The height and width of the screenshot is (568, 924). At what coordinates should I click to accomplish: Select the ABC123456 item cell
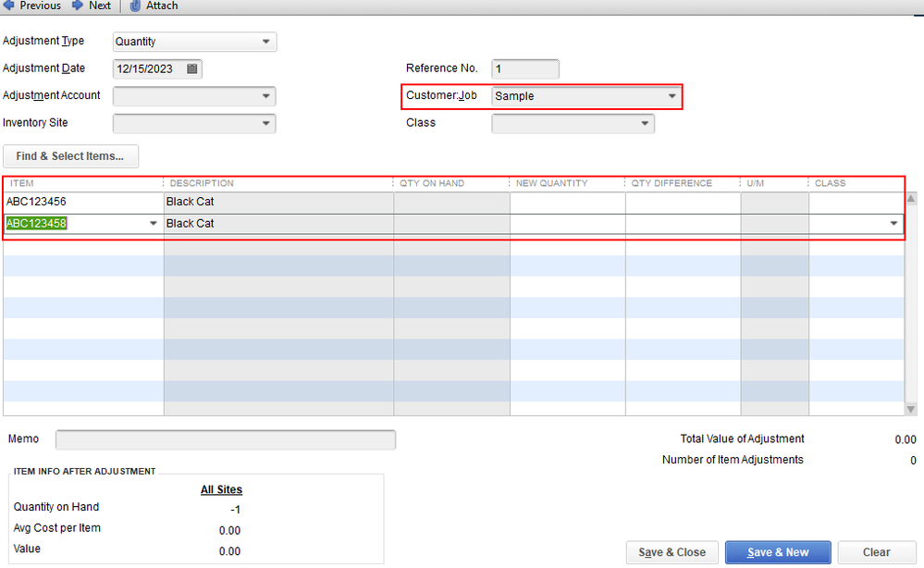coord(83,202)
